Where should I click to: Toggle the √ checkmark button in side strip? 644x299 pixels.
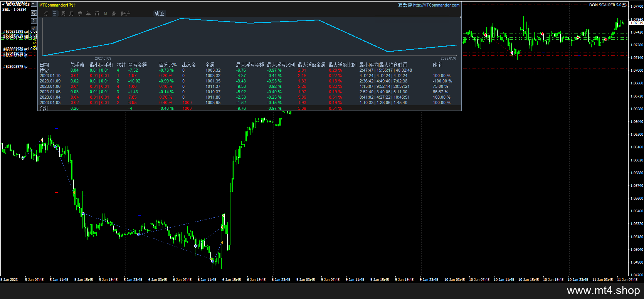34,29
